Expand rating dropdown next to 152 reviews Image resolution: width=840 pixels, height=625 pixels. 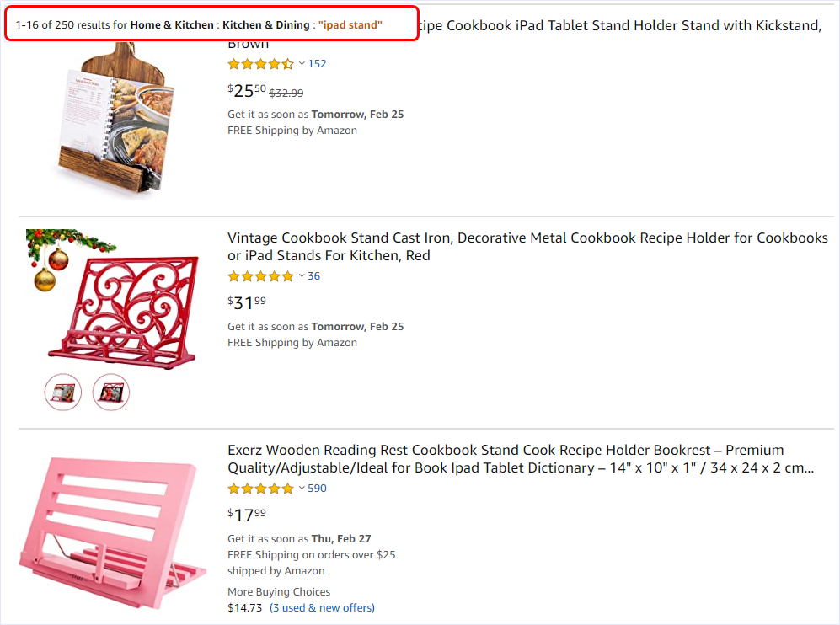pyautogui.click(x=302, y=64)
